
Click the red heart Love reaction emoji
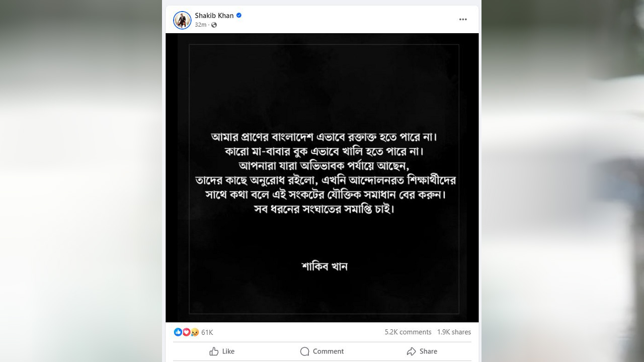coord(186,332)
